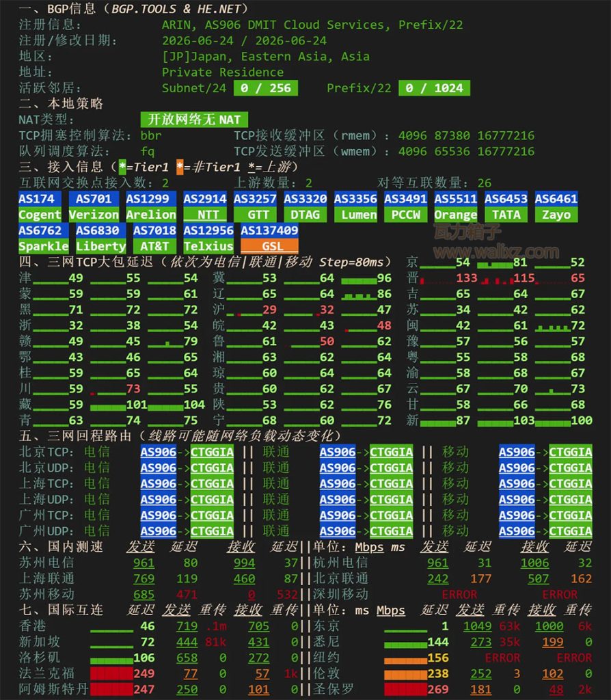Image resolution: width=611 pixels, height=700 pixels.
Task: Click the 新加坡 send speed 444
Action: pyautogui.click(x=187, y=642)
